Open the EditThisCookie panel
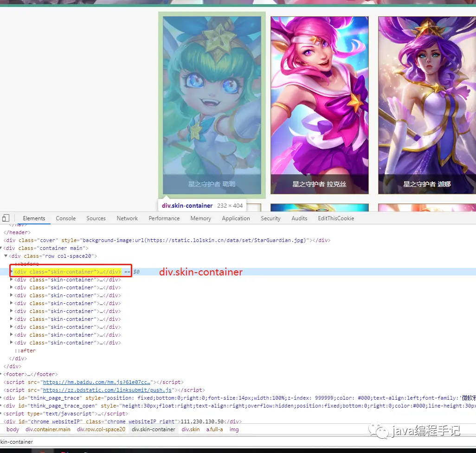The image size is (476, 453). click(x=336, y=218)
